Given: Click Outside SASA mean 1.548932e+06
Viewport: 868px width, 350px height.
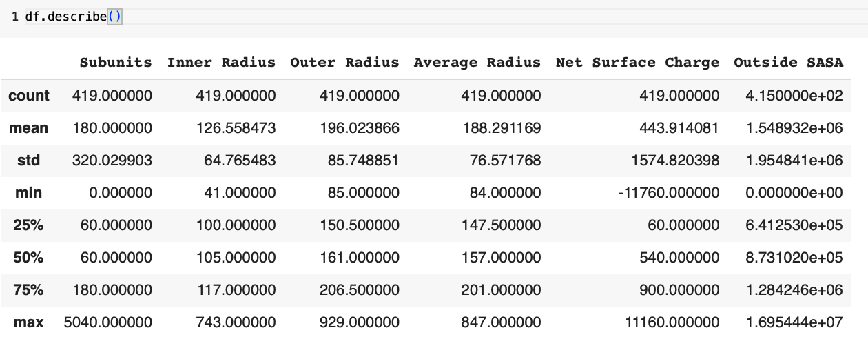Looking at the screenshot, I should [x=794, y=128].
